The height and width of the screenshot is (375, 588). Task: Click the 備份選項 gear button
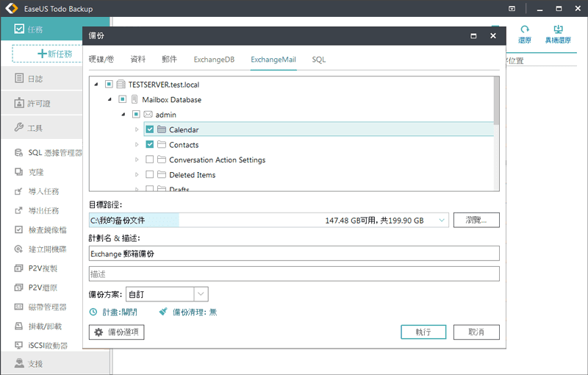click(116, 332)
